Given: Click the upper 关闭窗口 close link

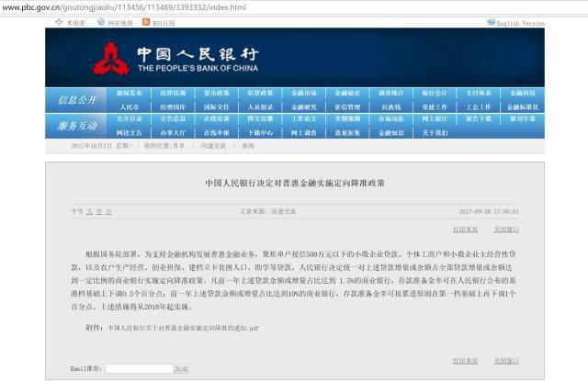Looking at the screenshot, I should (x=506, y=230).
